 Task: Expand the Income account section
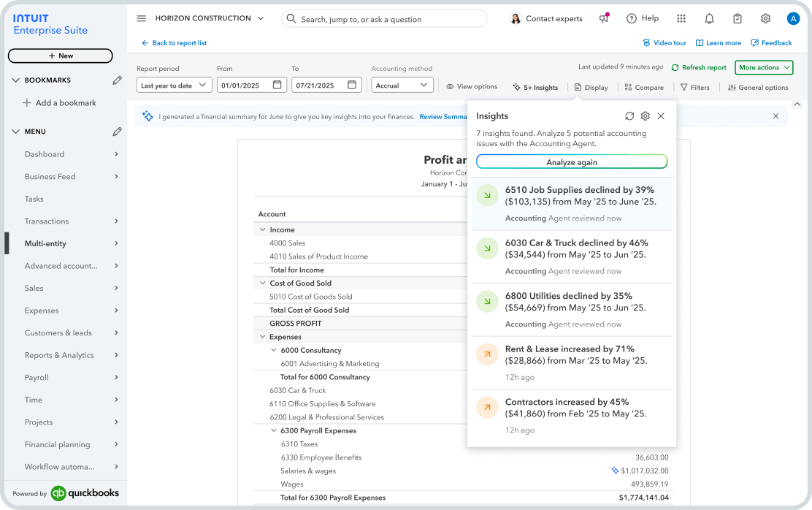(x=262, y=229)
